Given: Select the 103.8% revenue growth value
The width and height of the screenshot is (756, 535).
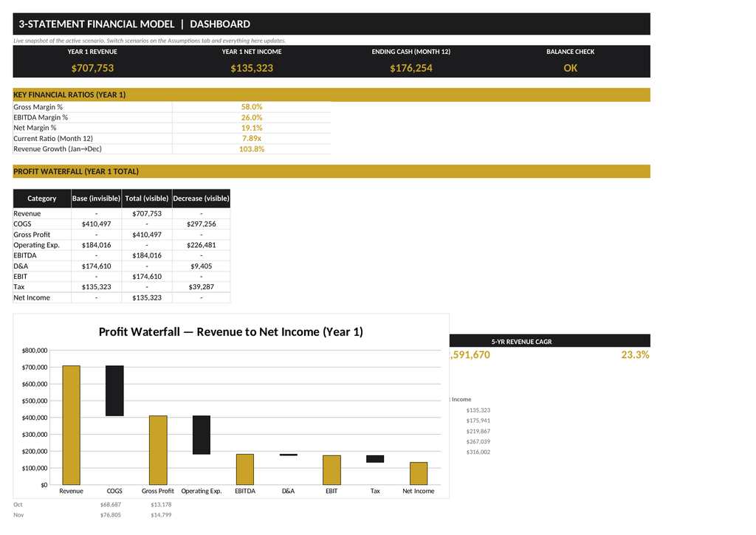Looking at the screenshot, I should 252,149.
